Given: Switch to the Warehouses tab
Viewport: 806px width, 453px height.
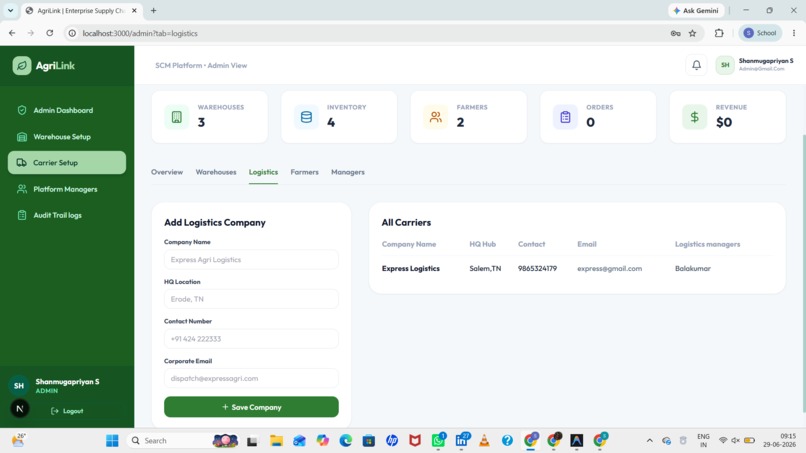Looking at the screenshot, I should tap(216, 172).
